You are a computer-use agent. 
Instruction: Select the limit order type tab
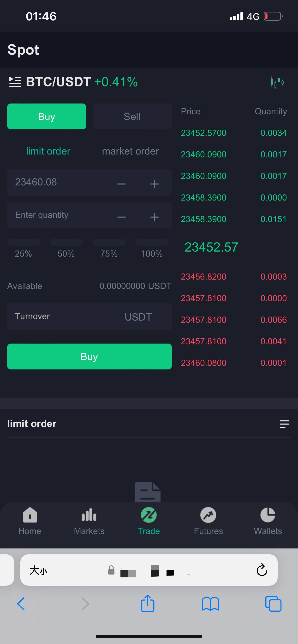point(48,151)
